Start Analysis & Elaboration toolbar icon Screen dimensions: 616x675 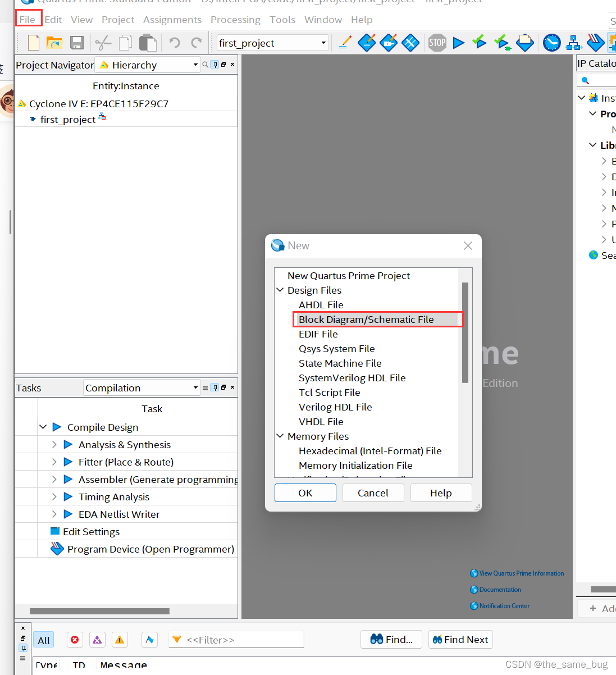click(x=480, y=42)
